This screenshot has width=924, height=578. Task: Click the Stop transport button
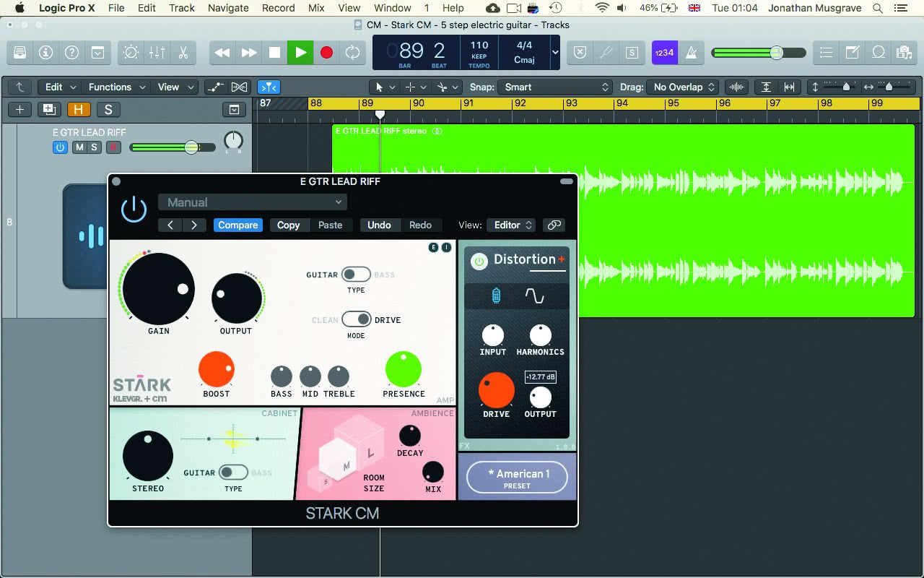tap(274, 53)
